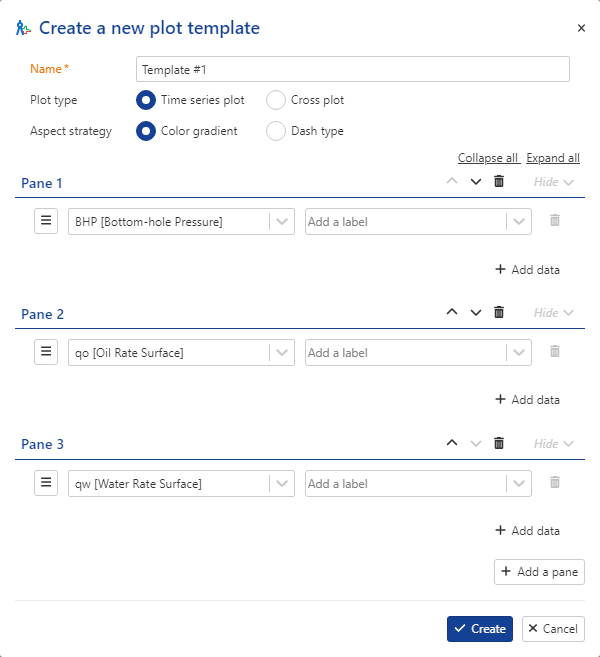The image size is (600, 657).
Task: Click the Expand all link
Action: pyautogui.click(x=553, y=158)
